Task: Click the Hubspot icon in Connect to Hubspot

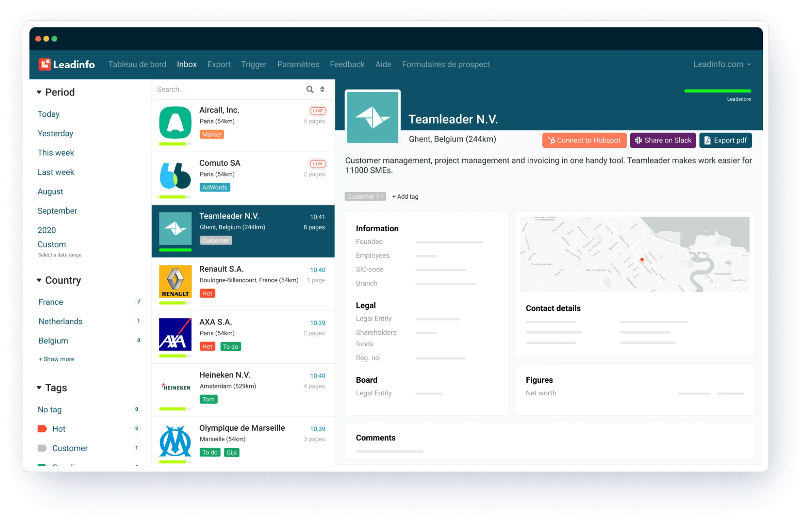Action: coord(552,140)
